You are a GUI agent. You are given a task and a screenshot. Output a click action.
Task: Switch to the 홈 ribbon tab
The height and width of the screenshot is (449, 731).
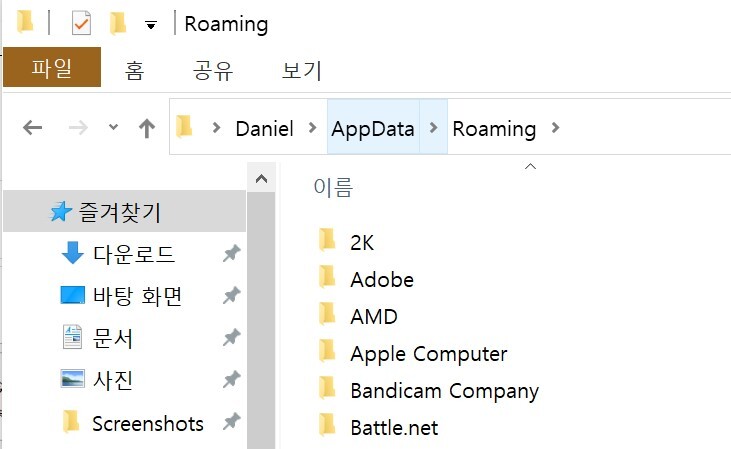coord(134,70)
